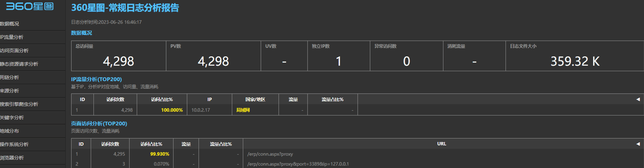
Task: Click the 访问次数 header in IP table
Action: (115, 99)
